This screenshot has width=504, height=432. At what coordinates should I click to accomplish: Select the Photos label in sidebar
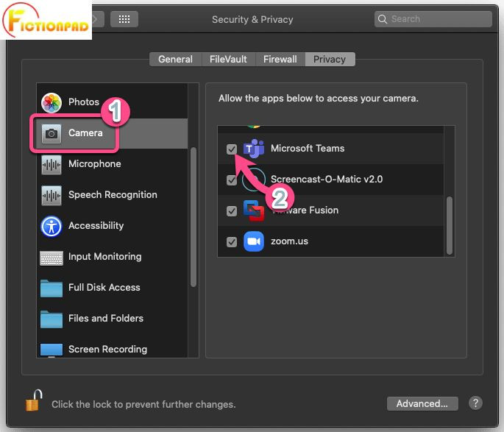pos(84,102)
